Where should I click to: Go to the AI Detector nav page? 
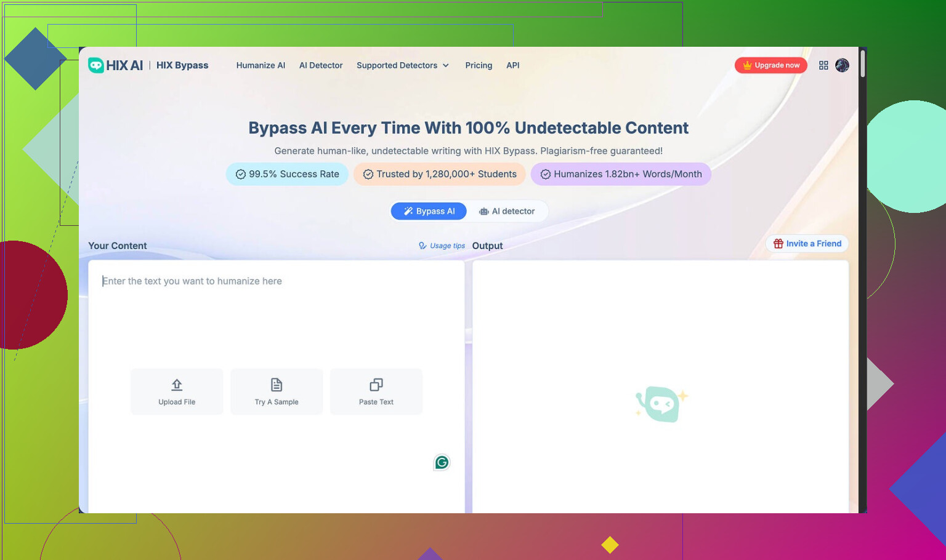point(321,65)
